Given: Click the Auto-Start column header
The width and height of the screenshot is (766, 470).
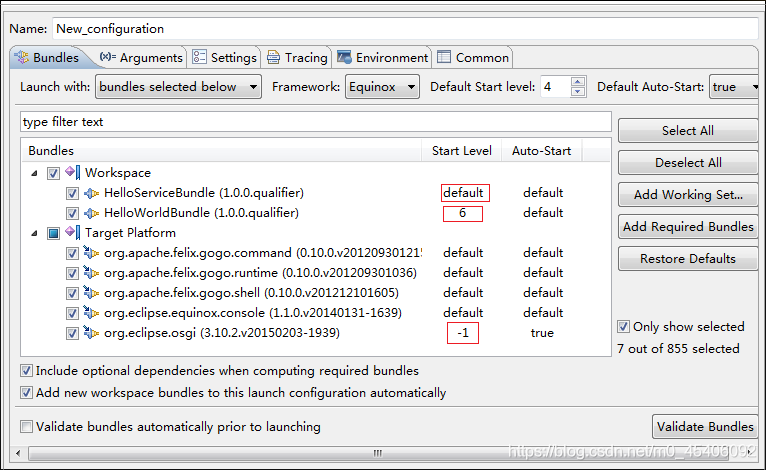Looking at the screenshot, I should coord(541,150).
